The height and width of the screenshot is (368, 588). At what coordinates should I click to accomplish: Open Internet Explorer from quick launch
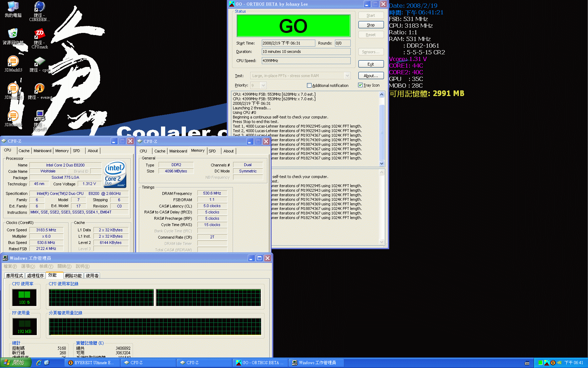coord(39,363)
